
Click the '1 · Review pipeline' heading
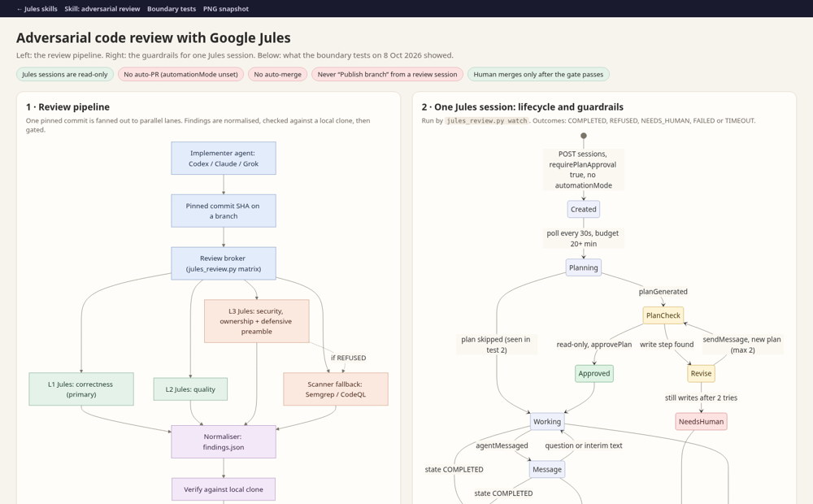click(68, 106)
